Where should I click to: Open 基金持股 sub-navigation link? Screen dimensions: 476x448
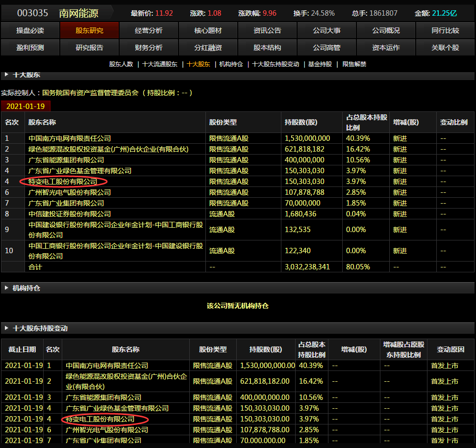pyautogui.click(x=320, y=64)
